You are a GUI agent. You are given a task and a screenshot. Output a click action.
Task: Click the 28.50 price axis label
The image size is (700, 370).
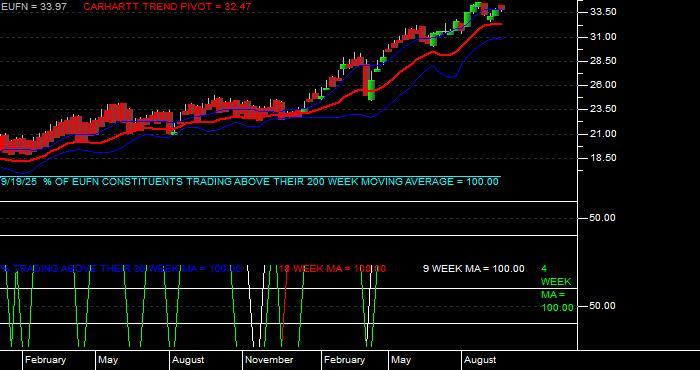click(x=603, y=60)
